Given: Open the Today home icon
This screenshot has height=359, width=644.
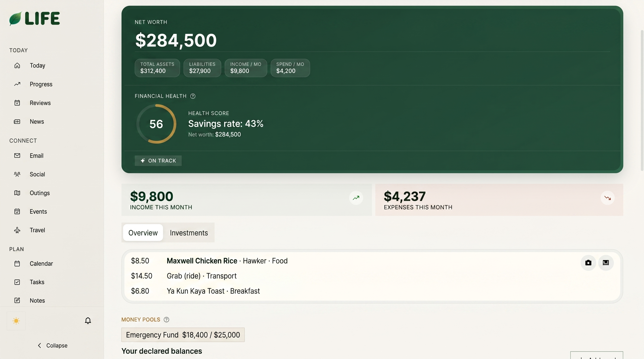Looking at the screenshot, I should pos(17,65).
